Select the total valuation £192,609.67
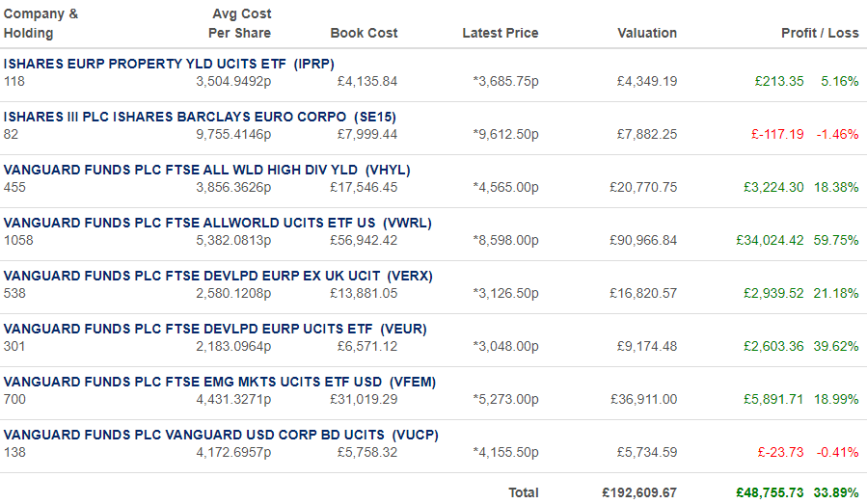The height and width of the screenshot is (504, 867). click(639, 493)
